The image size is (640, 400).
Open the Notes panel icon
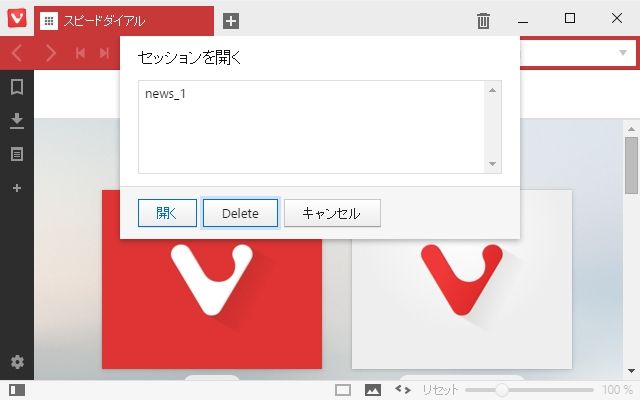point(17,154)
